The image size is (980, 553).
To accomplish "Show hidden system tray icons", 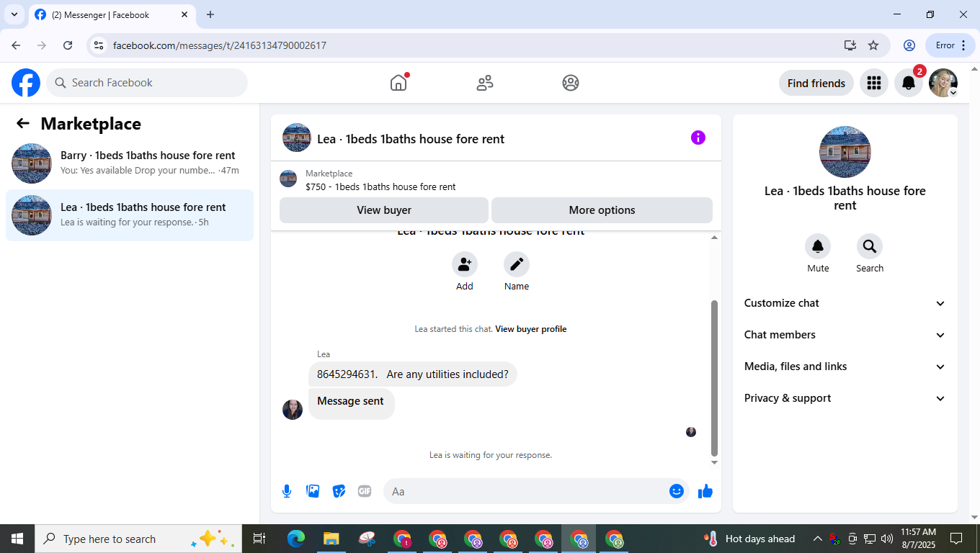I will coord(818,539).
